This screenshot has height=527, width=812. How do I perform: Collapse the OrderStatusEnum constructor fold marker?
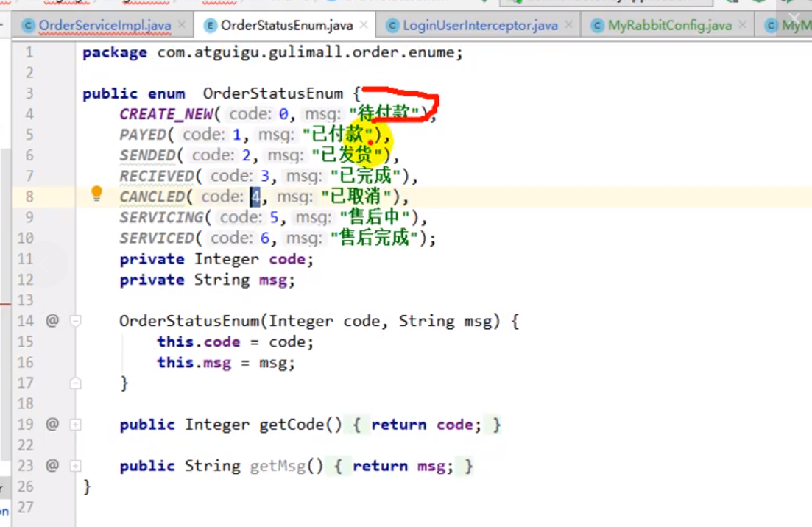75,321
